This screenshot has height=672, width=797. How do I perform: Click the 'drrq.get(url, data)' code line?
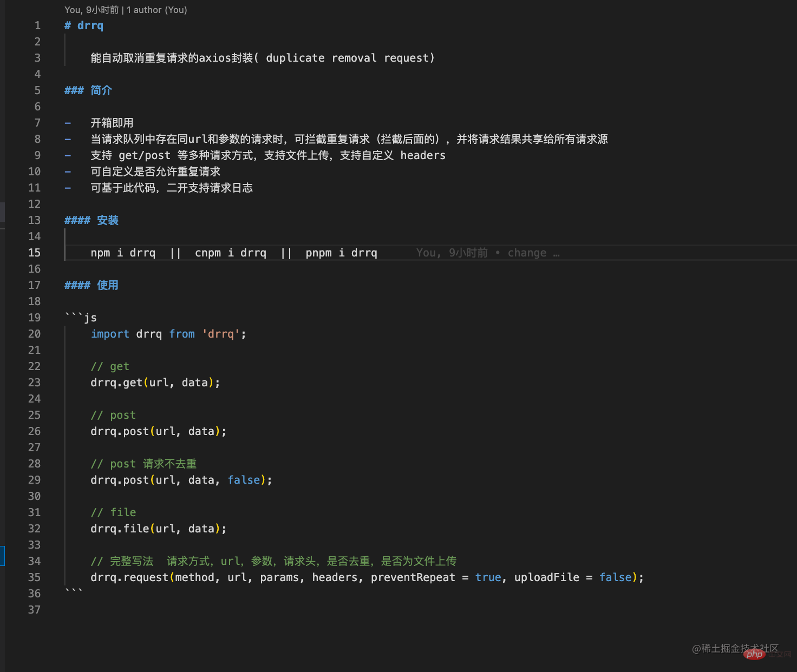155,382
